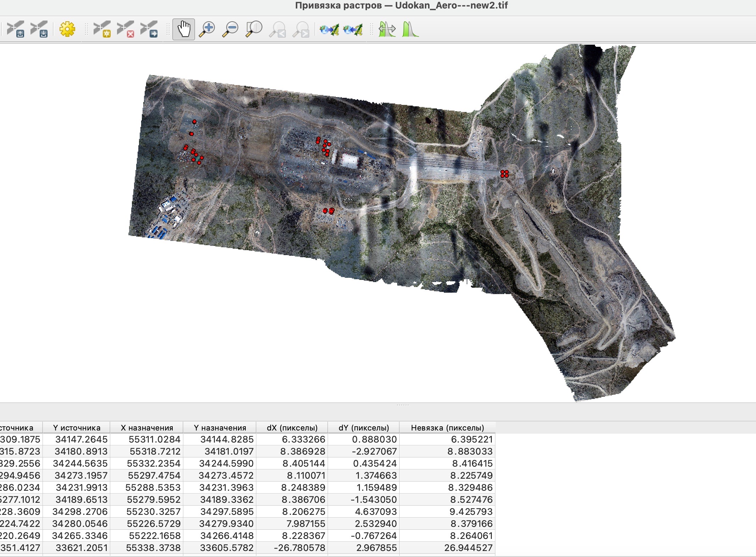Link georeferencer to QGIS icon
This screenshot has height=557, width=756.
click(329, 29)
